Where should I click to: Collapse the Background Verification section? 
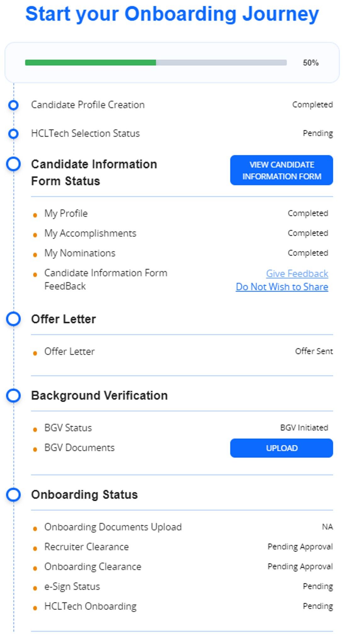tap(99, 395)
